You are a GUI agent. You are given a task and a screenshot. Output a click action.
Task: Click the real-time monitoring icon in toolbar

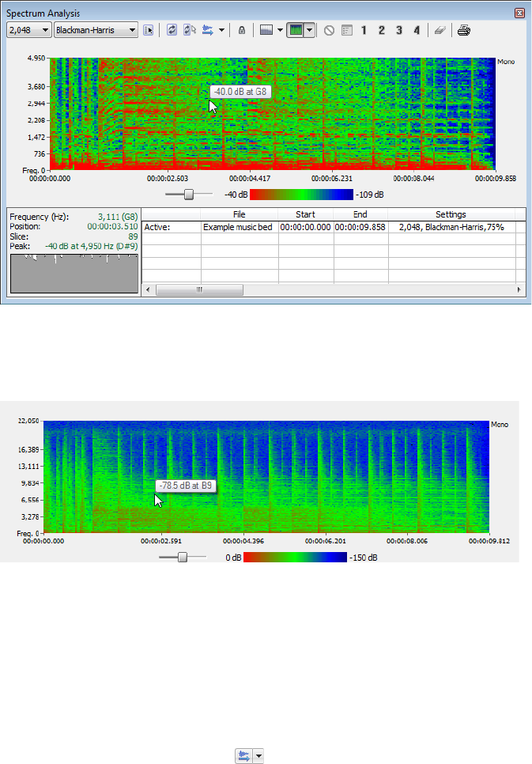[208, 30]
